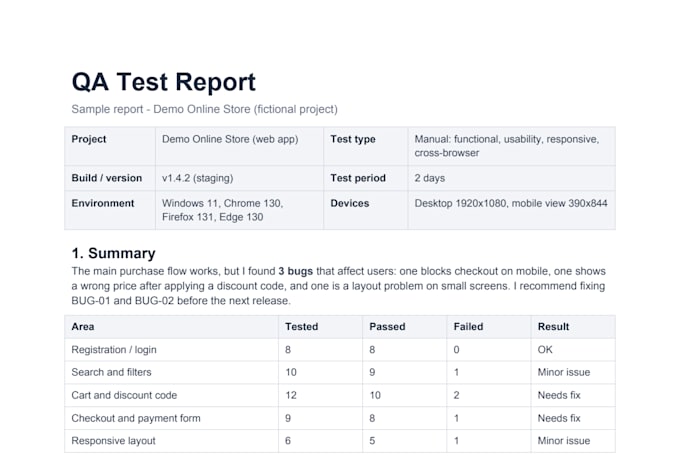
Task: Click the '1. Summary' heading
Action: [x=113, y=253]
